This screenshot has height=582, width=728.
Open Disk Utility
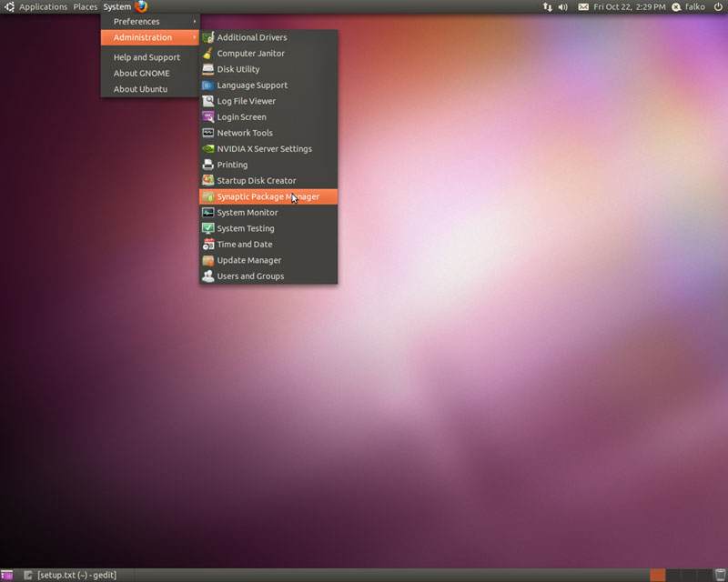tap(268, 69)
